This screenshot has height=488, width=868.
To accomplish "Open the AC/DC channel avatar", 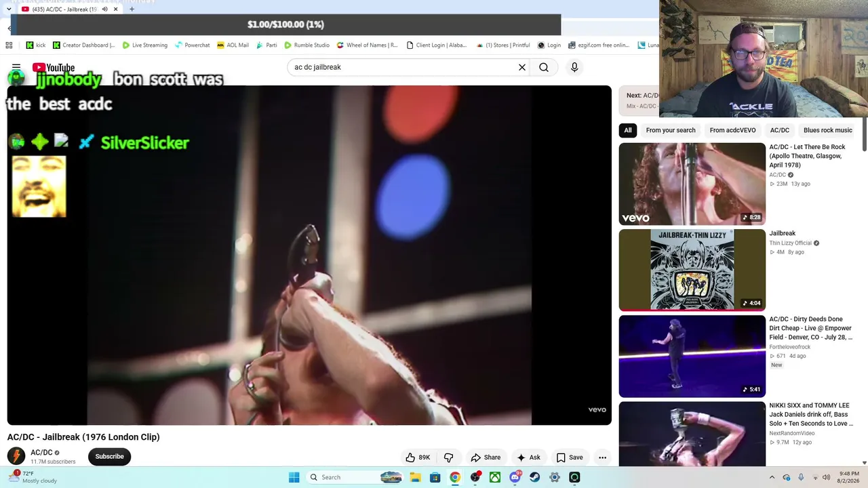I will [16, 456].
